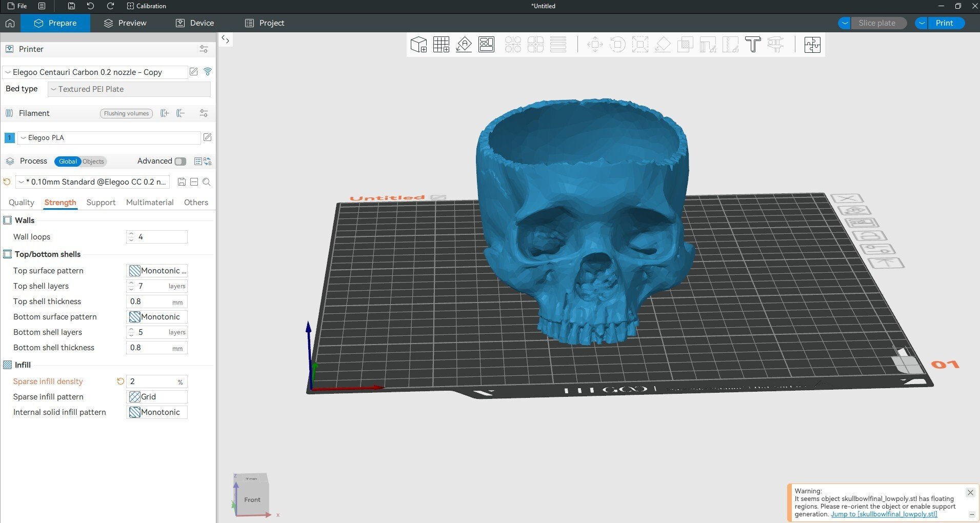Open the Assembly view puzzle icon
980x523 pixels.
(812, 45)
